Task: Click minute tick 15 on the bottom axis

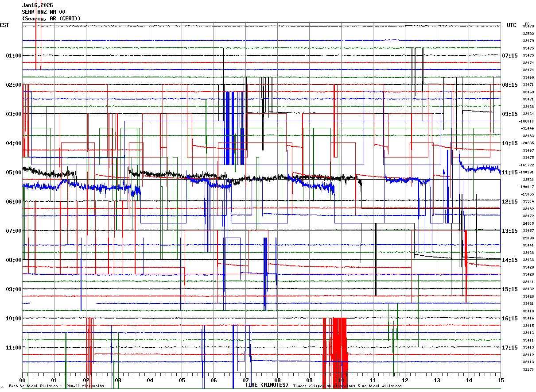Action: 501,380
